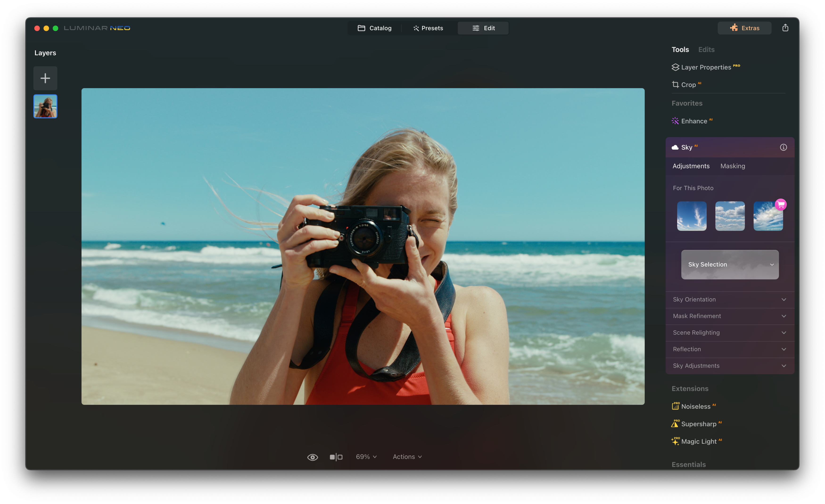The image size is (825, 504).
Task: Open the 69% zoom dropdown
Action: [x=366, y=457]
